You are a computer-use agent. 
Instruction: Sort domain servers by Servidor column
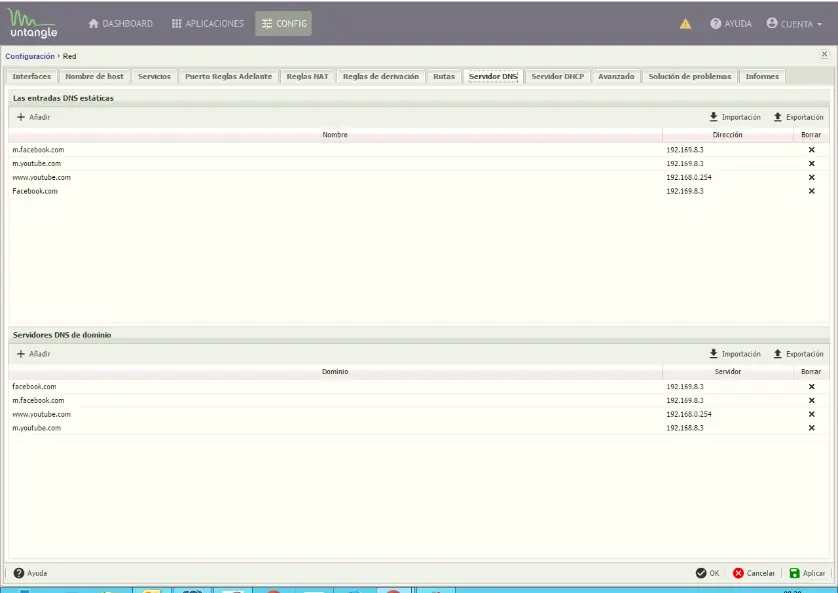(x=727, y=371)
